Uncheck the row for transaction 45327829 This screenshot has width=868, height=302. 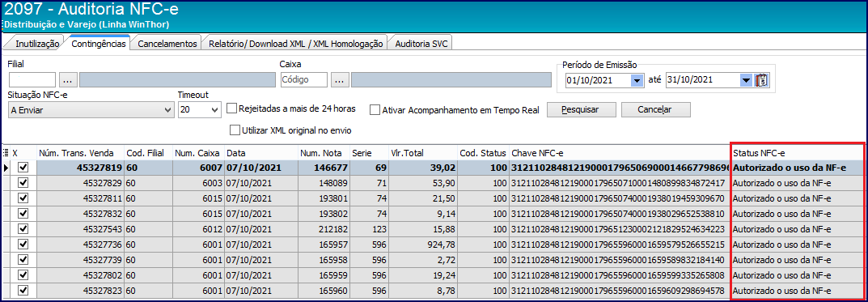23,183
